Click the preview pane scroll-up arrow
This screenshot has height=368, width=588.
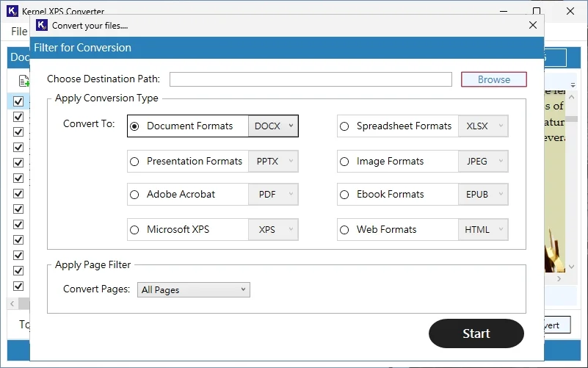click(572, 97)
